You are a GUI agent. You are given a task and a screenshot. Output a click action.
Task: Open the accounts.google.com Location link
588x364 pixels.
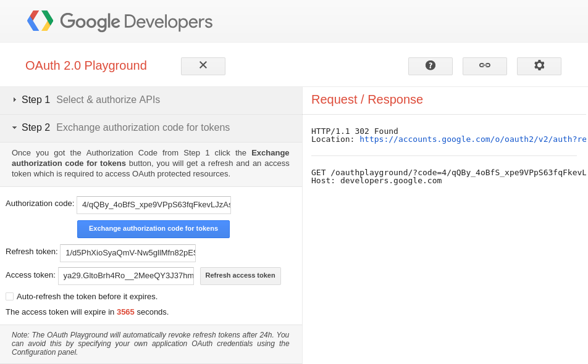[x=473, y=139]
